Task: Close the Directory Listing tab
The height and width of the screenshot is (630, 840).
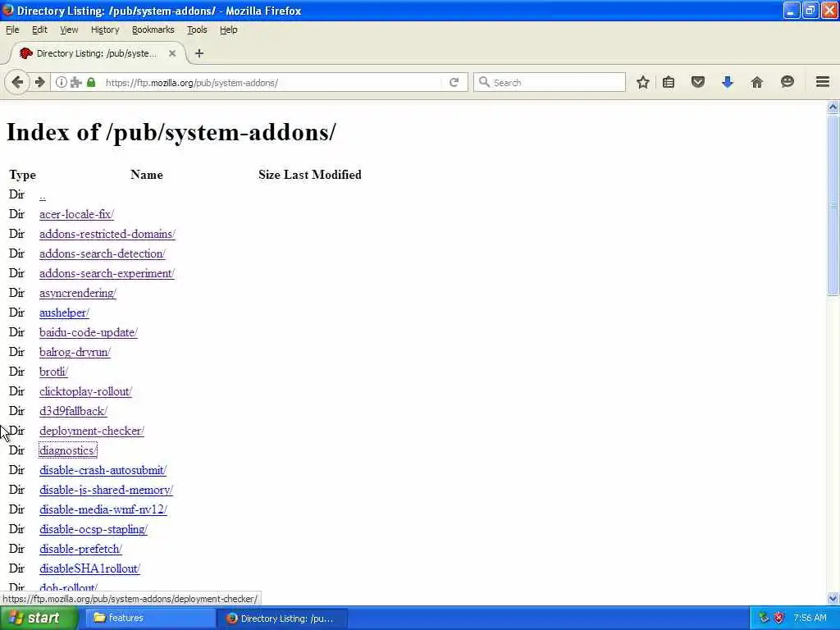Action: point(172,53)
